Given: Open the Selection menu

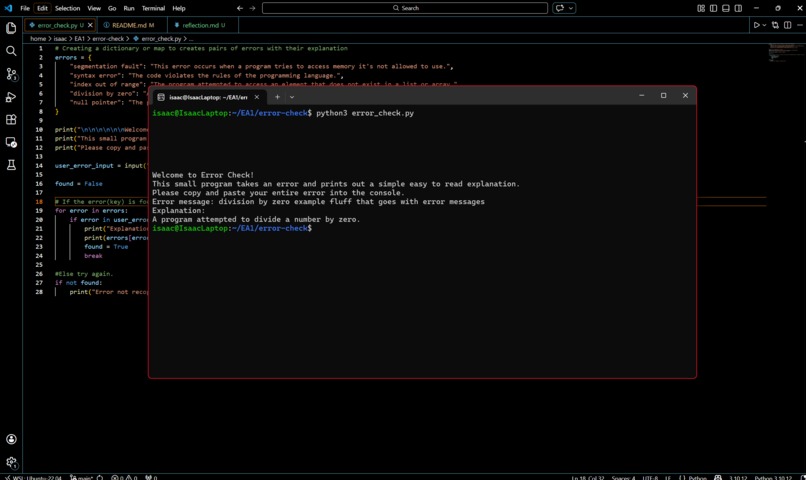Looking at the screenshot, I should (x=67, y=8).
